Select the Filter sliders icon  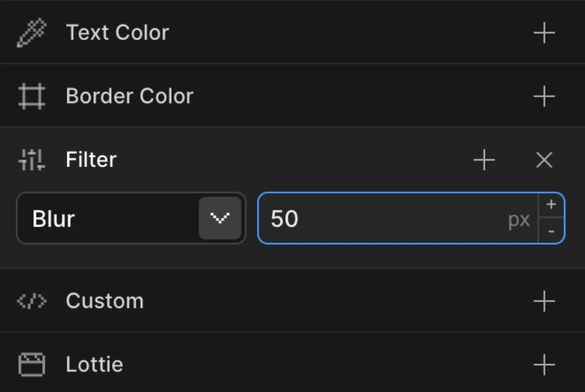click(31, 159)
